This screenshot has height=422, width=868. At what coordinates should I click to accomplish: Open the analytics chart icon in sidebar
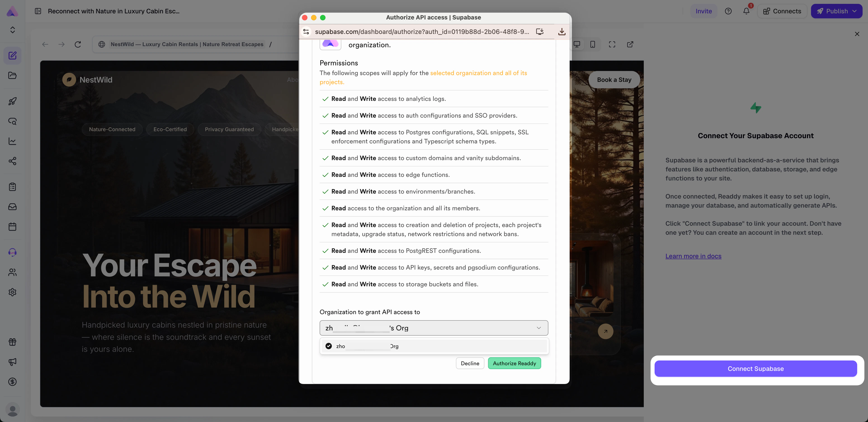click(12, 141)
